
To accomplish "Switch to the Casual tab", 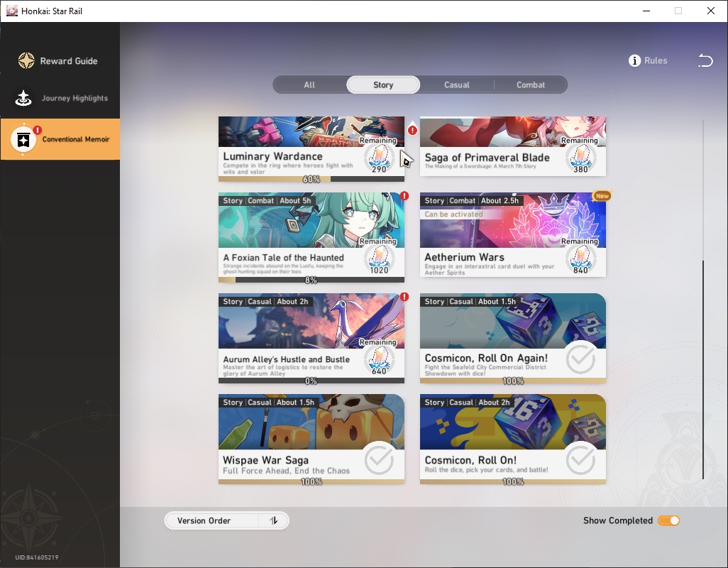I will [457, 85].
